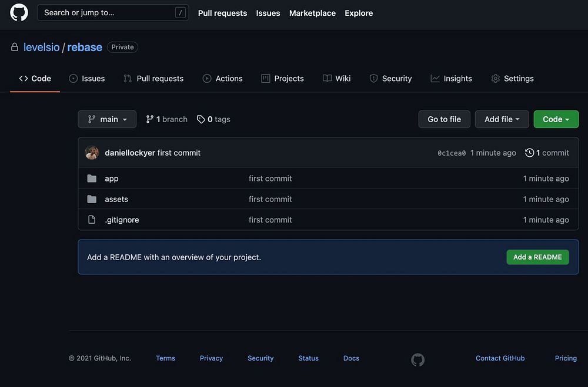The image size is (588, 387).
Task: Click Pull requests in top navigation
Action: 222,13
